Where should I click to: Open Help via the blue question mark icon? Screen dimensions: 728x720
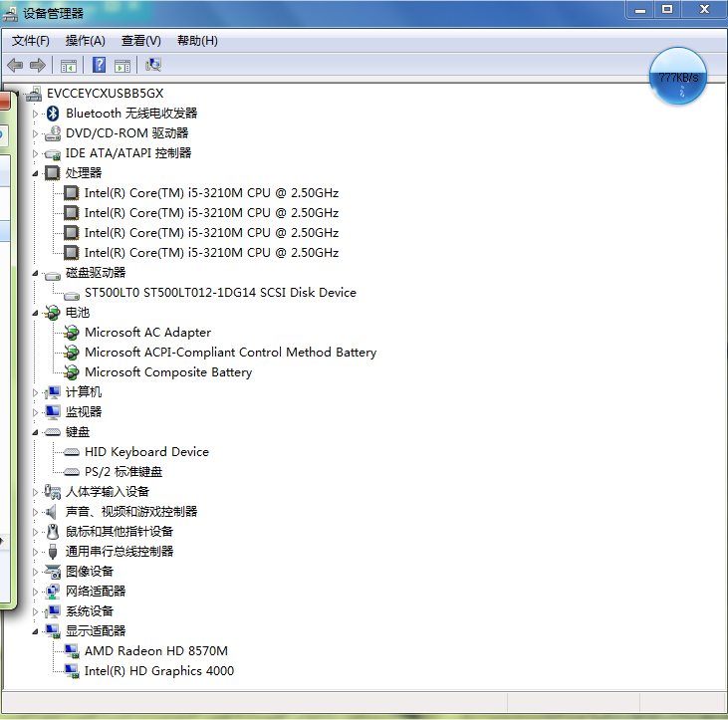[100, 66]
